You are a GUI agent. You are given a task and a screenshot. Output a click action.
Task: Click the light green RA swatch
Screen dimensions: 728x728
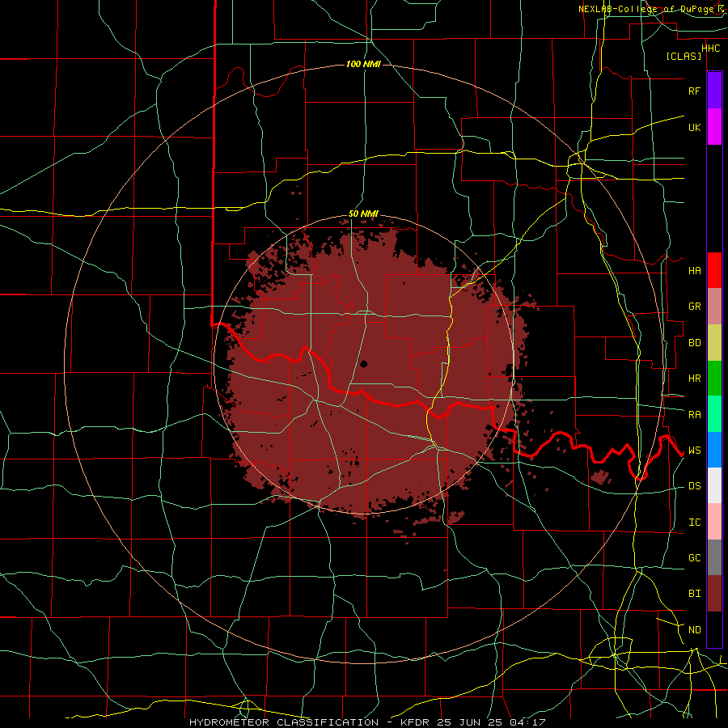[x=714, y=414]
